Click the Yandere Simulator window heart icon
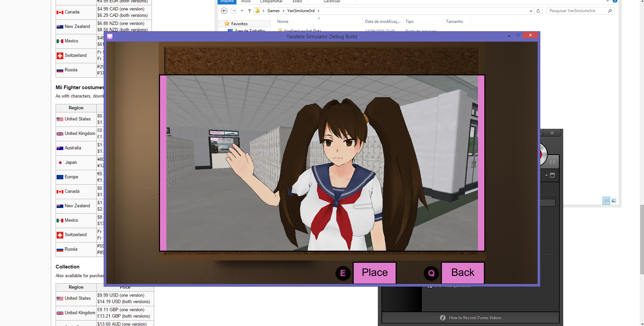 click(x=110, y=36)
